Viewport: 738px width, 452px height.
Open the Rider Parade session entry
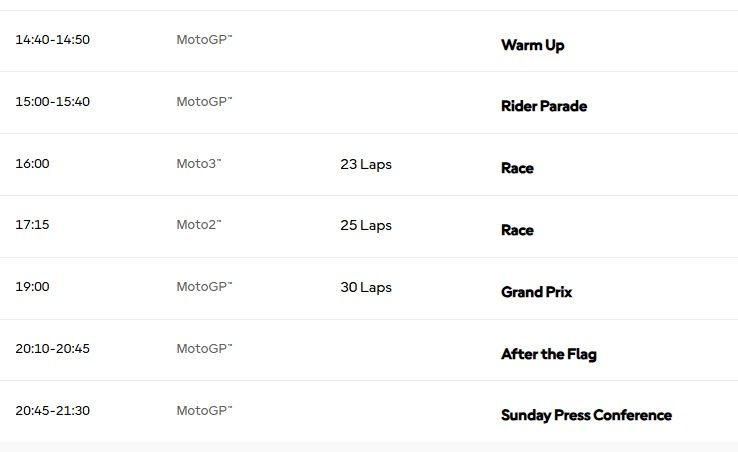click(544, 106)
